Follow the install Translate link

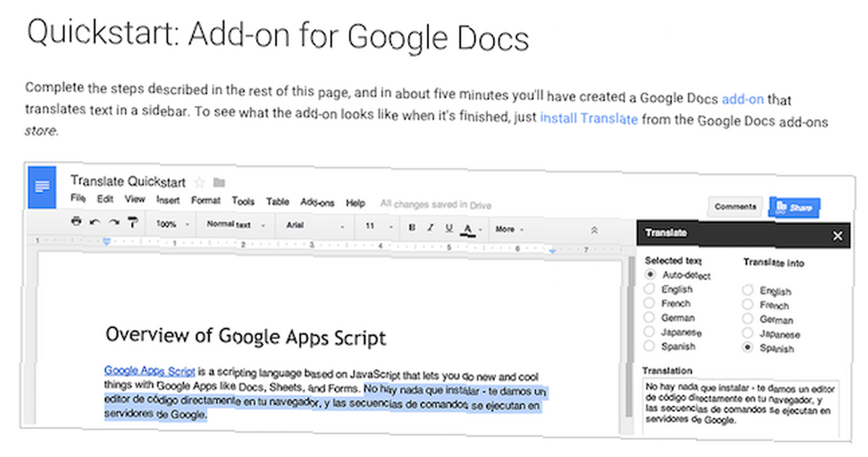coord(589,118)
